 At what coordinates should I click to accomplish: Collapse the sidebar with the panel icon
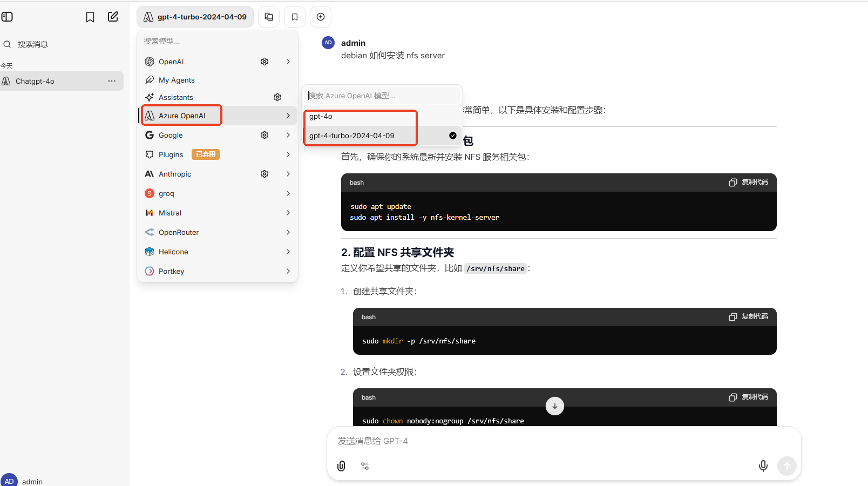7,17
